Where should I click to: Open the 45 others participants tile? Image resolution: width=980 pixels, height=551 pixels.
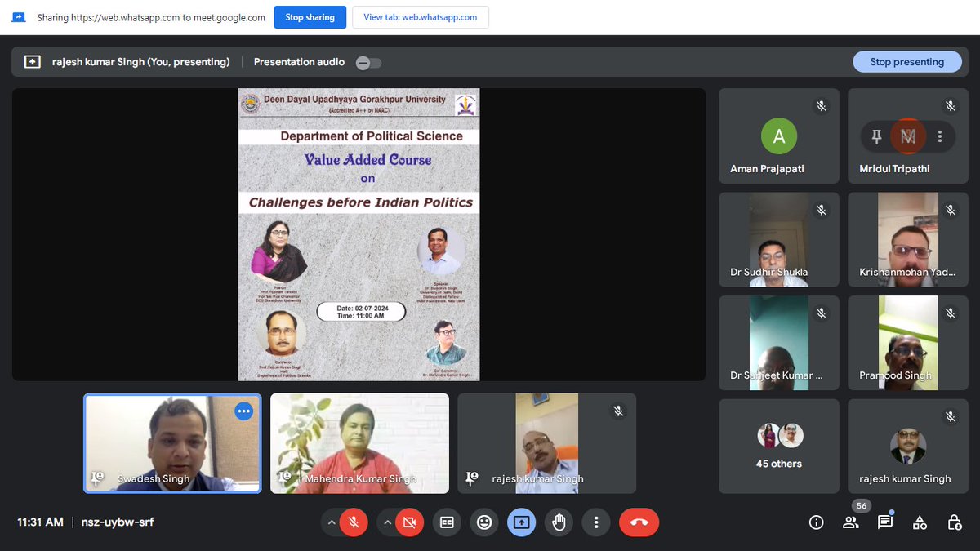click(x=779, y=446)
